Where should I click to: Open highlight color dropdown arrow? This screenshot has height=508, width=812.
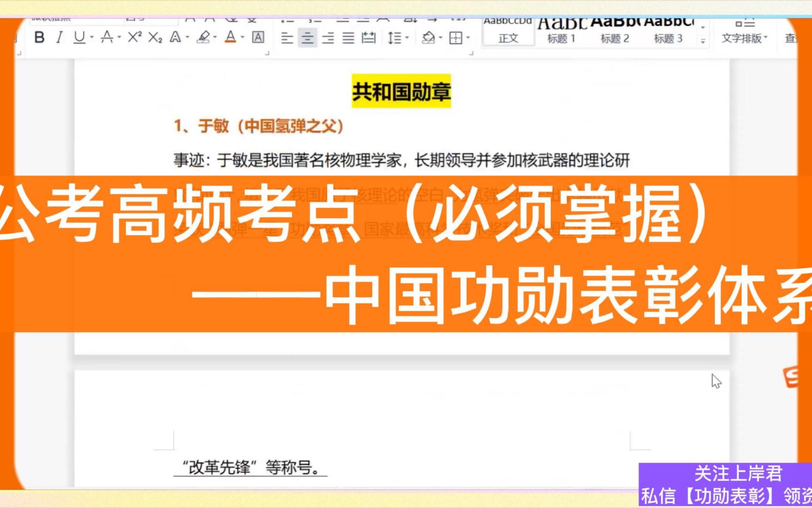click(x=215, y=37)
